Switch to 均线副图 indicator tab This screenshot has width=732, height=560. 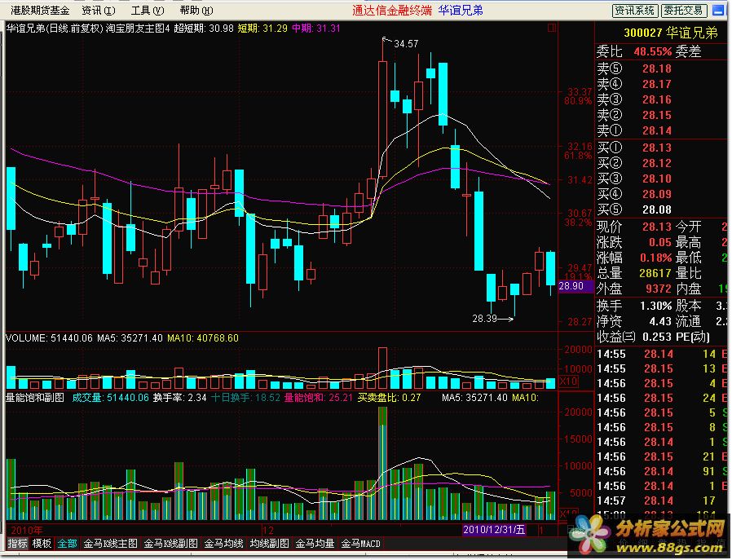point(269,544)
